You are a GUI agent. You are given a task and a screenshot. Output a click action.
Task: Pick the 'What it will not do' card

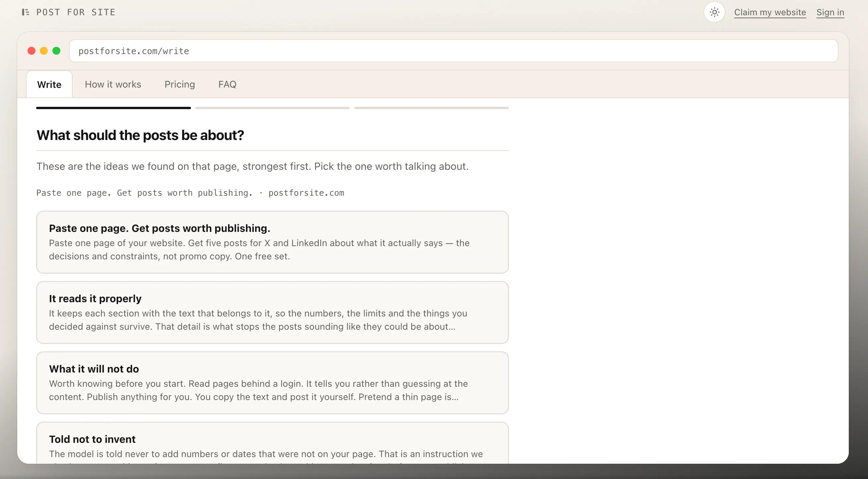[272, 383]
